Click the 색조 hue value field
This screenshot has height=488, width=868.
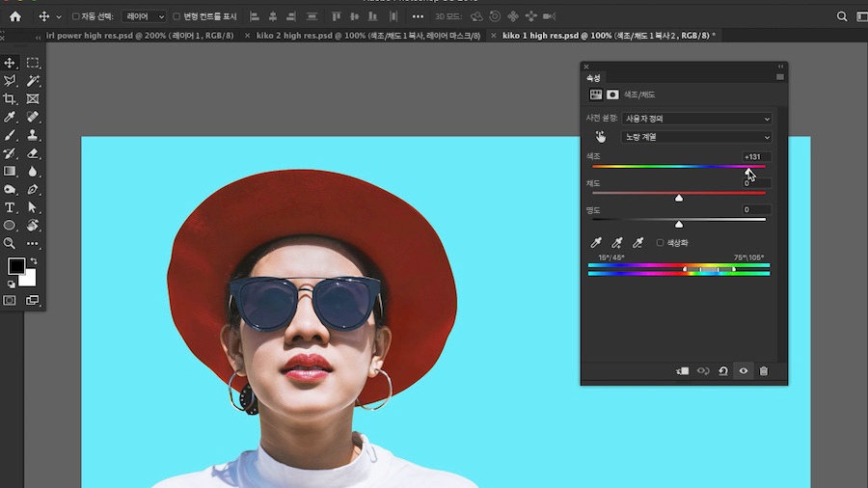click(x=755, y=156)
